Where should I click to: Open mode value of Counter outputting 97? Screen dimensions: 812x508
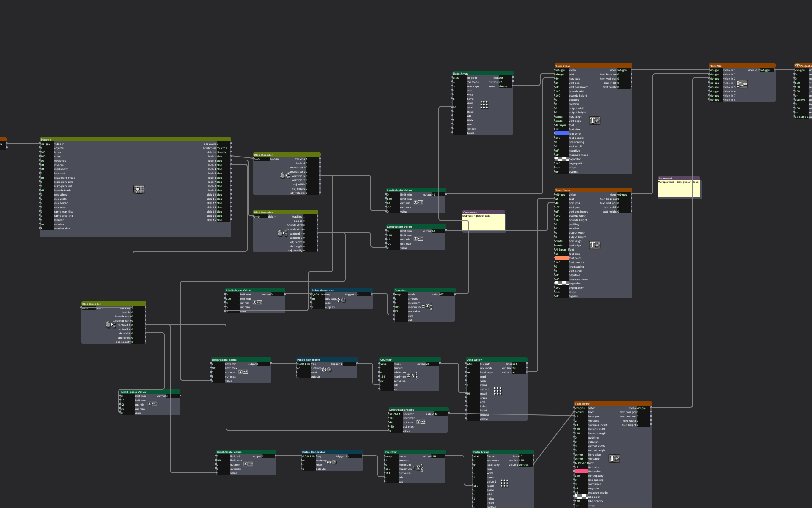pyautogui.click(x=401, y=295)
